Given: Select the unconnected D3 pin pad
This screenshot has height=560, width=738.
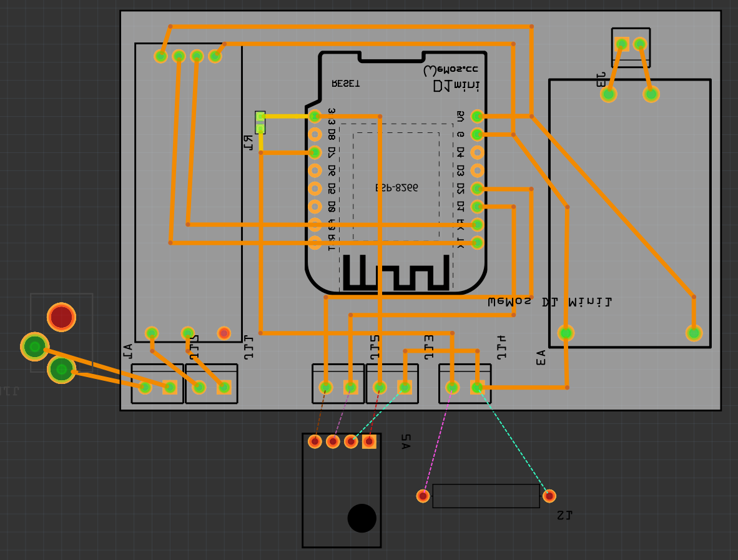Looking at the screenshot, I should [x=478, y=170].
